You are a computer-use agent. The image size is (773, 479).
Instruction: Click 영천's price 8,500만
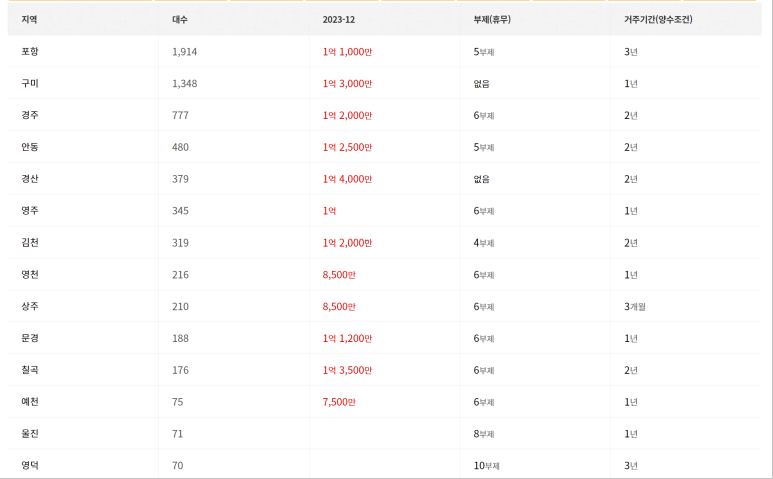339,275
